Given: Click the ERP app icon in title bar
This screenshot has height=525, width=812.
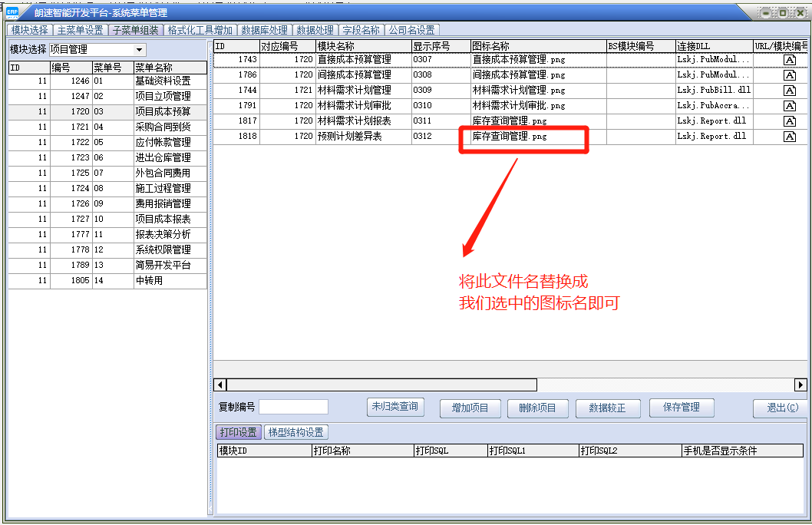Looking at the screenshot, I should point(12,12).
